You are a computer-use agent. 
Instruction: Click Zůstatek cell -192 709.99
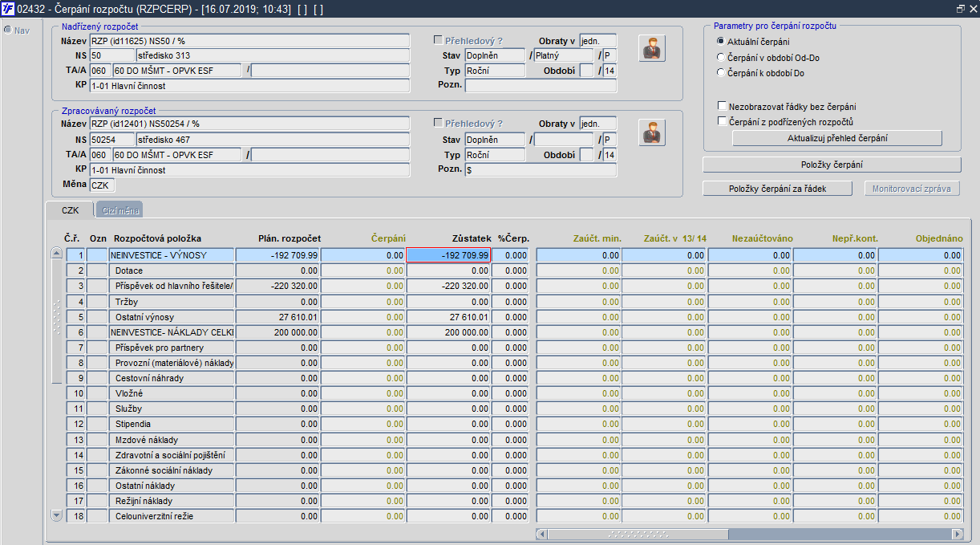click(448, 255)
